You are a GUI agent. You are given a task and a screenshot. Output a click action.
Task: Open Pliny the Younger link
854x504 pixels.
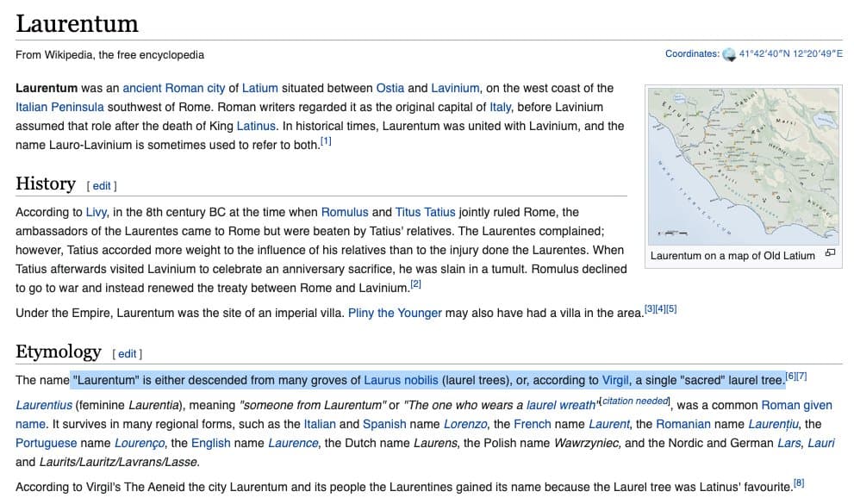coord(395,313)
